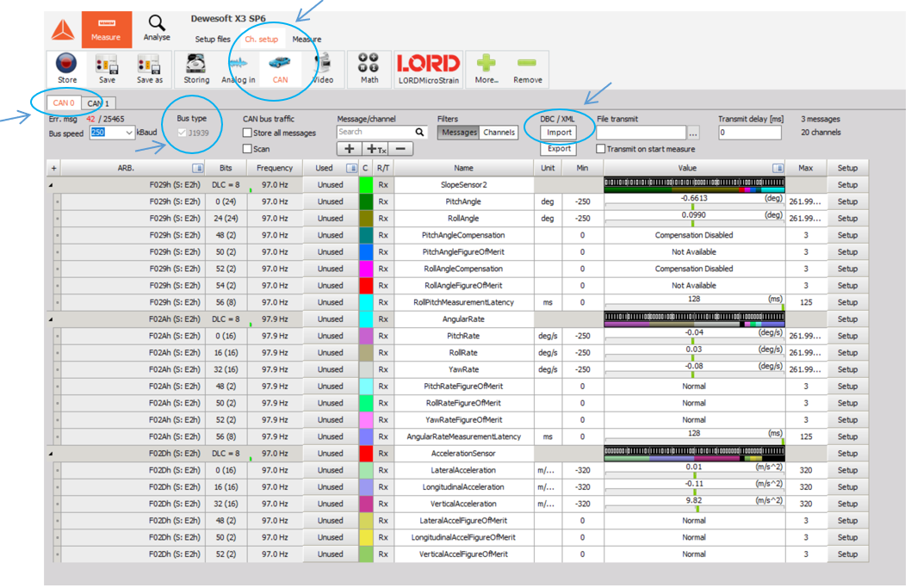The height and width of the screenshot is (588, 911).
Task: Click the Store record icon
Action: coord(67,69)
